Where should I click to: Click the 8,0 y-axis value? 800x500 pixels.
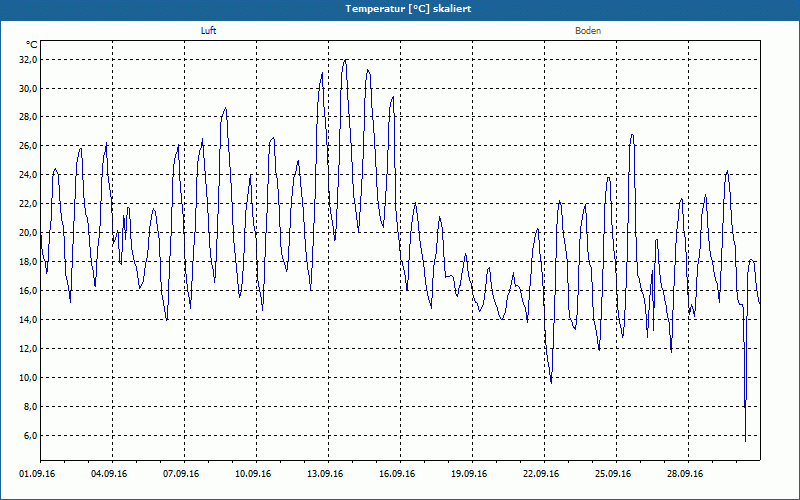30,407
